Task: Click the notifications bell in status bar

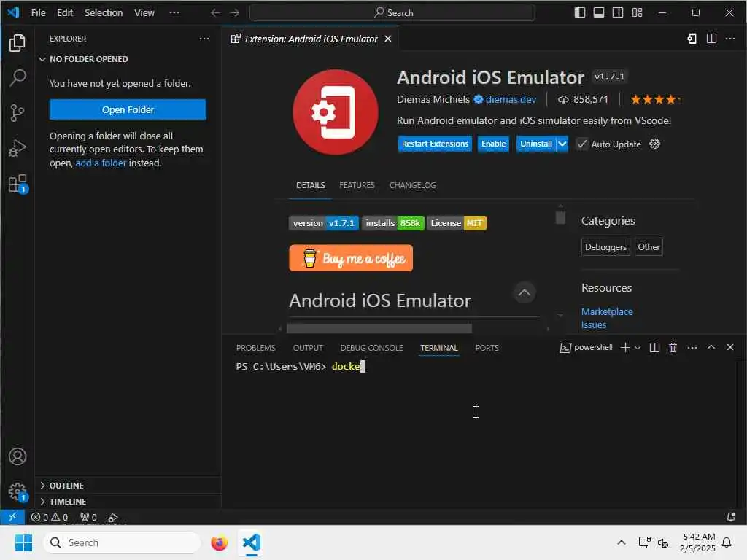Action: 731,517
